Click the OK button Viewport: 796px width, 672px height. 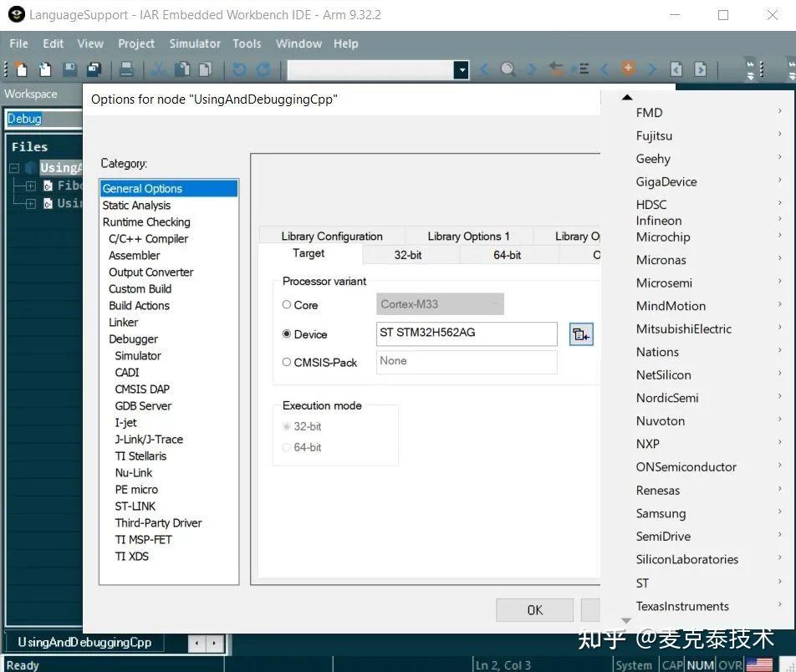point(534,610)
